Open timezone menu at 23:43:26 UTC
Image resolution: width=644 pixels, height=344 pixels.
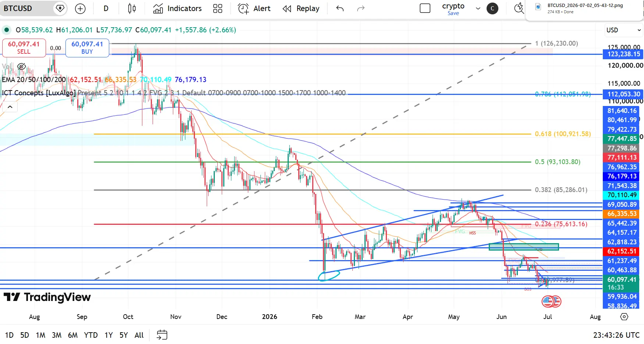coord(616,335)
